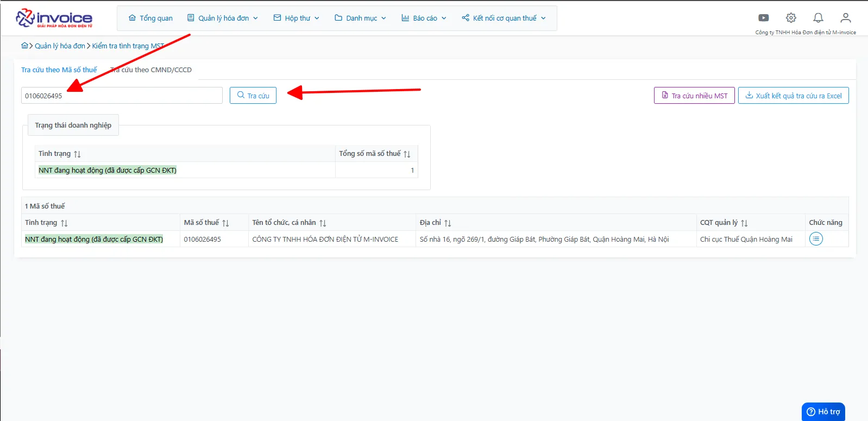Expand the Kết nối cơ quan thuế menu
Screen dimensions: 868x421
[504, 18]
